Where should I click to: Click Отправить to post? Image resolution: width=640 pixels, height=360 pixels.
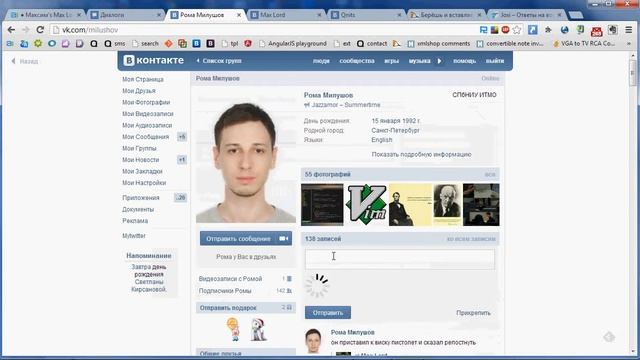pos(328,313)
